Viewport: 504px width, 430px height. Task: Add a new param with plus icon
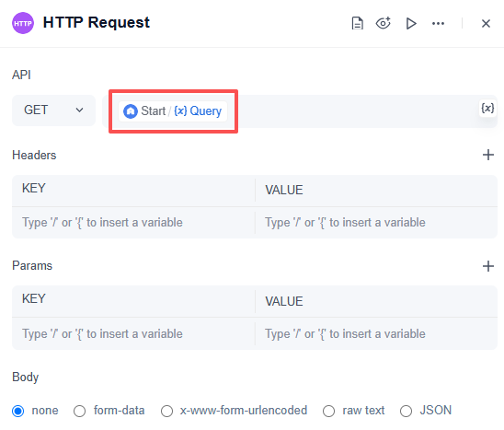(488, 266)
